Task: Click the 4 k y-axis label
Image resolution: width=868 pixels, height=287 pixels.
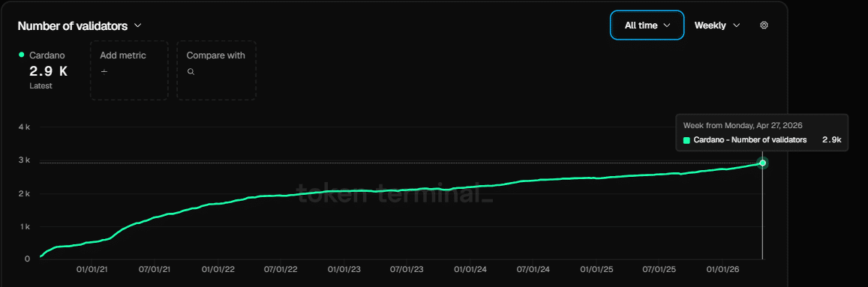Action: pyautogui.click(x=24, y=127)
